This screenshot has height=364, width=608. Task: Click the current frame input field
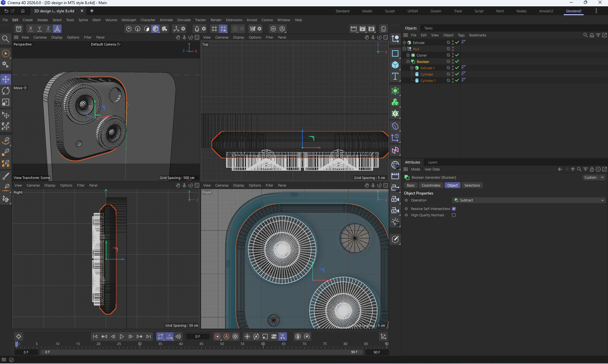point(198,336)
